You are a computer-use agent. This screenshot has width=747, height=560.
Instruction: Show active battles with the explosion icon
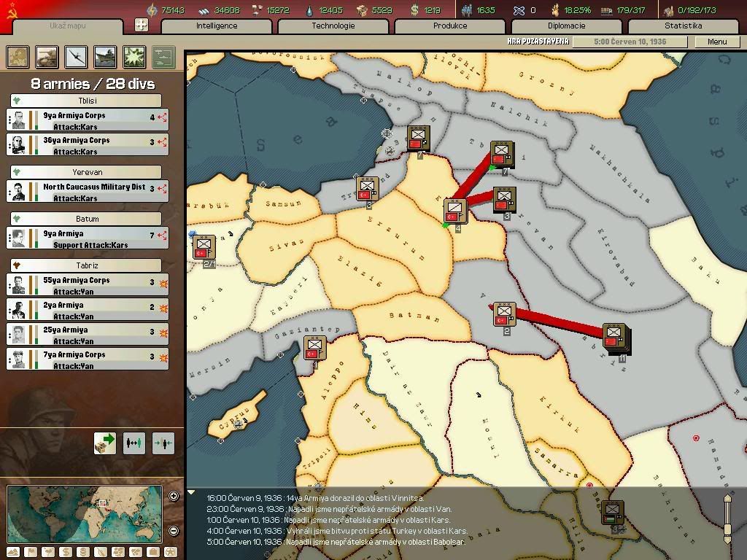tap(134, 57)
